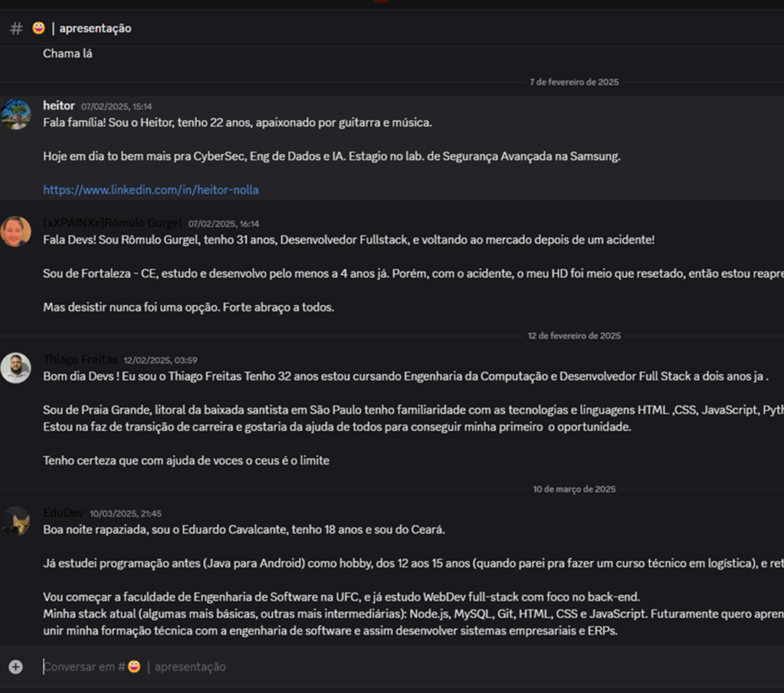
Task: Click Rômulo Gurgel's profile picture
Action: pos(16,232)
